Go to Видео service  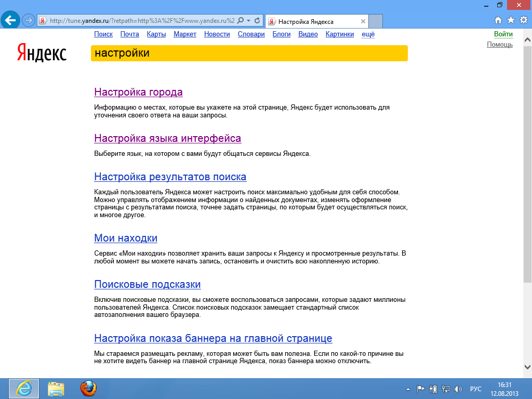click(x=308, y=34)
